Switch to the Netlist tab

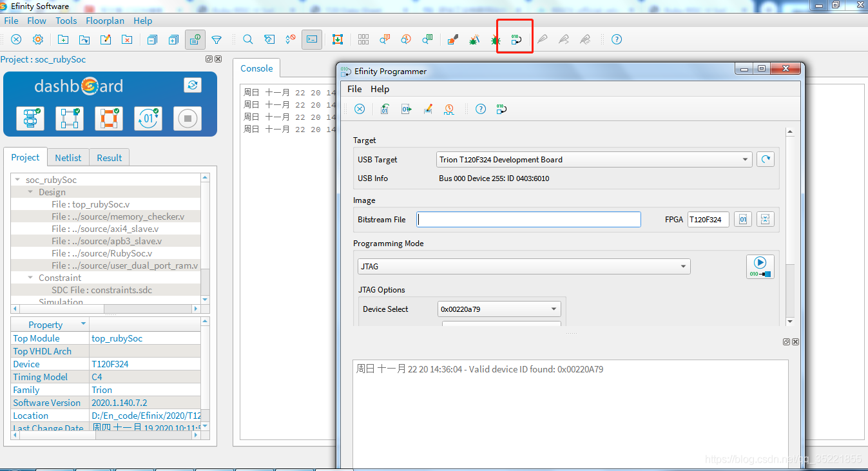coord(68,158)
